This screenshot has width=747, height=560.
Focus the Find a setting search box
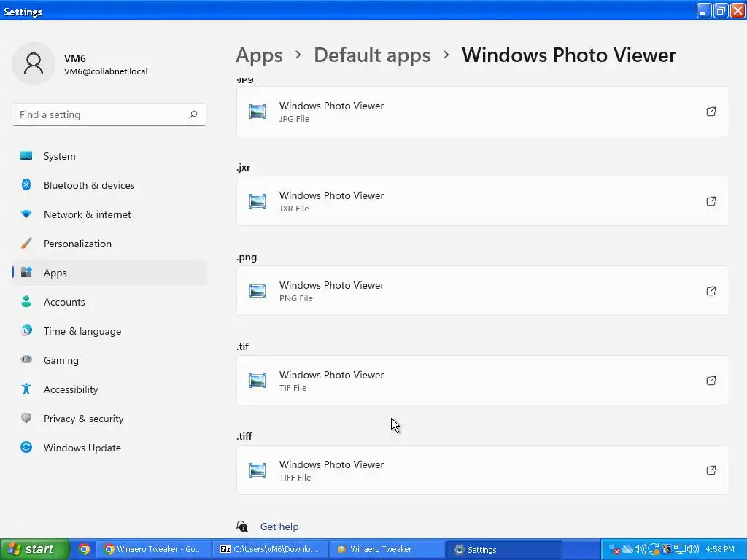[109, 114]
